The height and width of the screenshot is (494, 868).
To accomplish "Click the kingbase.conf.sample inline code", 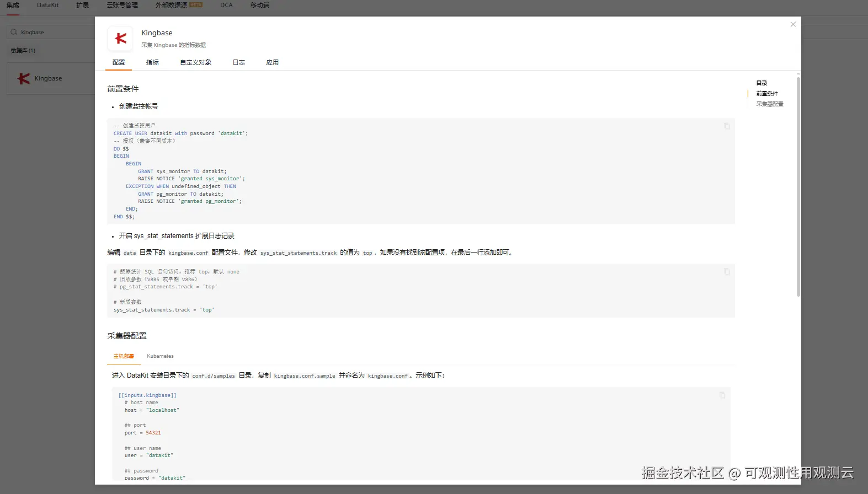I will tap(305, 376).
